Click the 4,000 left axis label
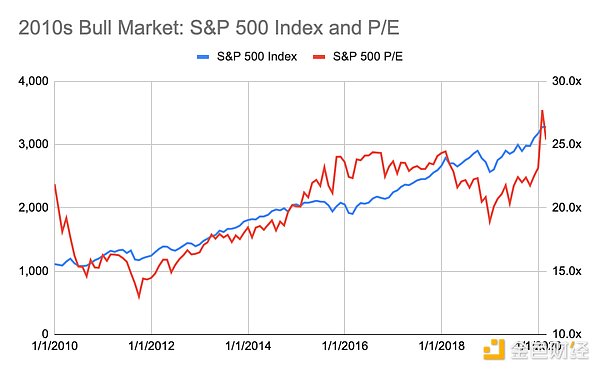Screen dimensions: 600x371 34,81
